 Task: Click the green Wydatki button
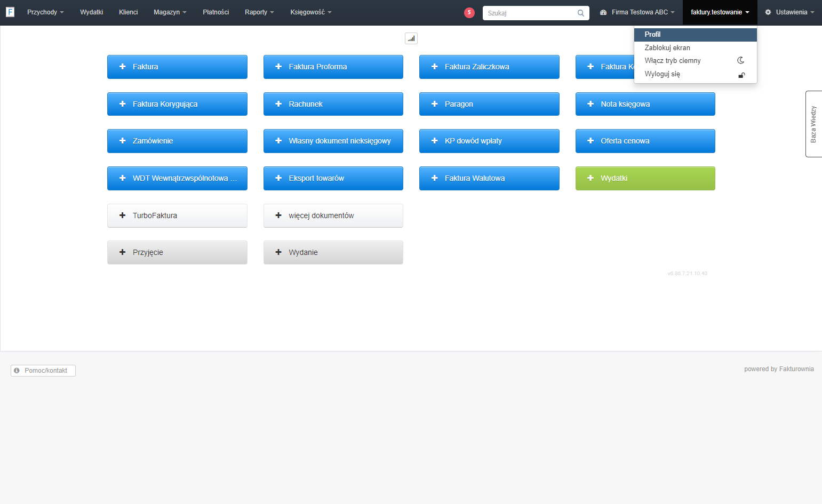coord(645,178)
